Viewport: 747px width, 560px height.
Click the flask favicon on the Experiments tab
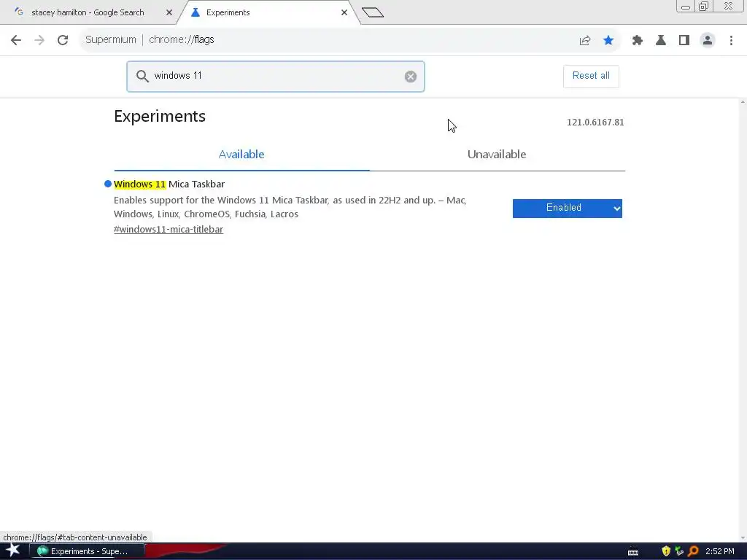tap(195, 12)
